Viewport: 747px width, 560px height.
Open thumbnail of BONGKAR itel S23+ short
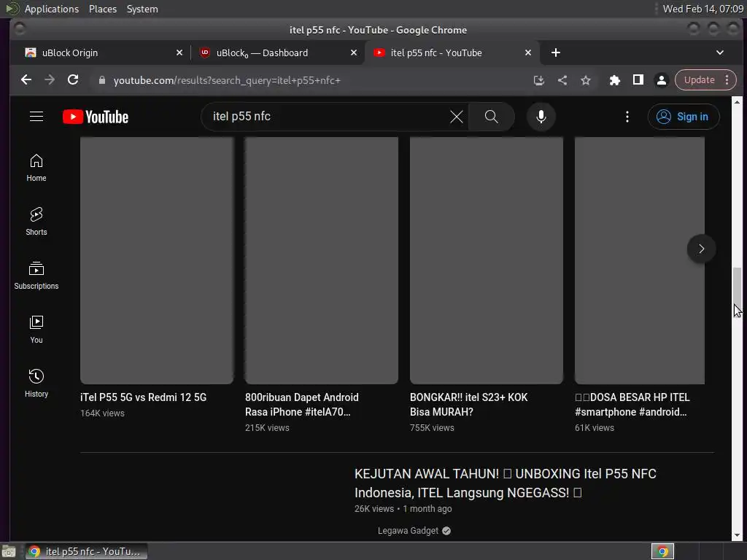click(x=487, y=260)
